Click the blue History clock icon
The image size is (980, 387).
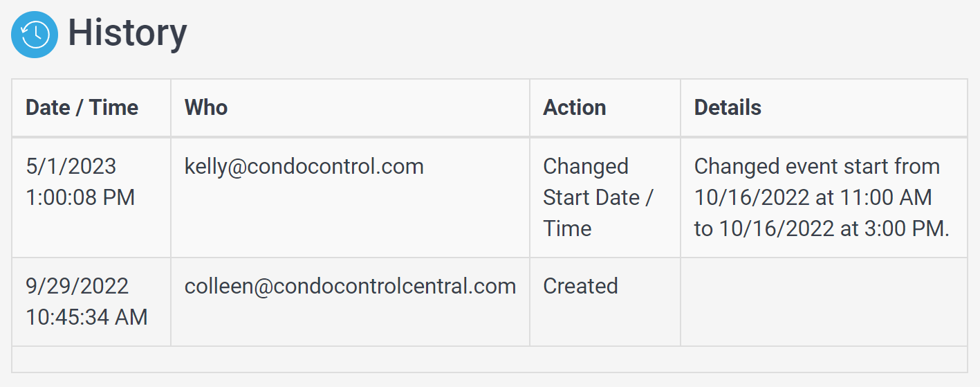(x=35, y=35)
